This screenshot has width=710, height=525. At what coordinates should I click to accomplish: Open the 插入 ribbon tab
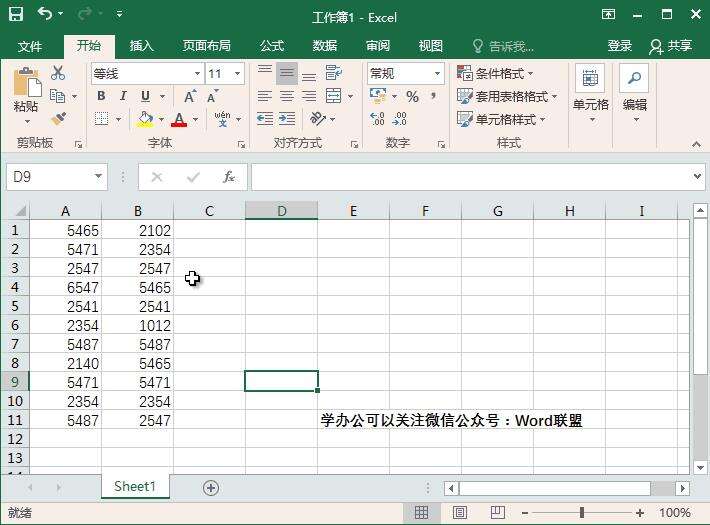point(142,46)
